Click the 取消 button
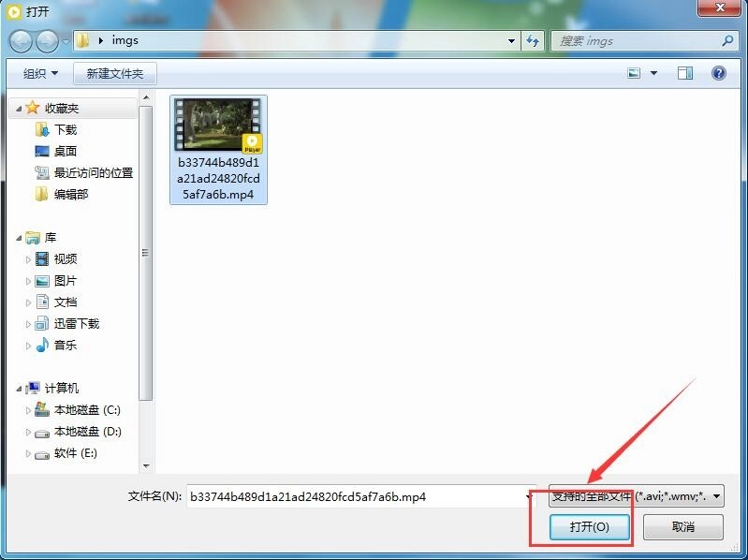The width and height of the screenshot is (748, 560). [x=683, y=527]
